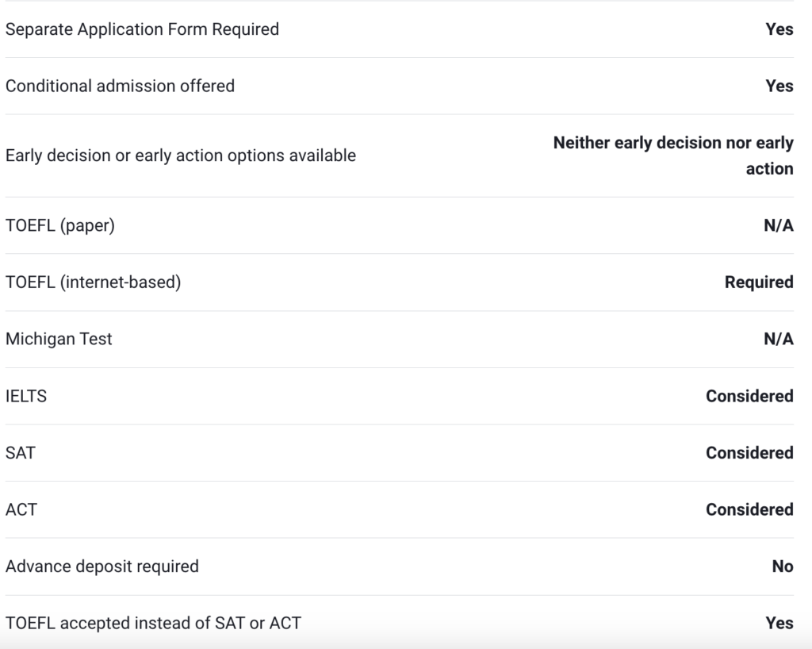Click the 'Required' value for TOEFL internet-based
Image resolution: width=812 pixels, height=649 pixels.
[758, 282]
